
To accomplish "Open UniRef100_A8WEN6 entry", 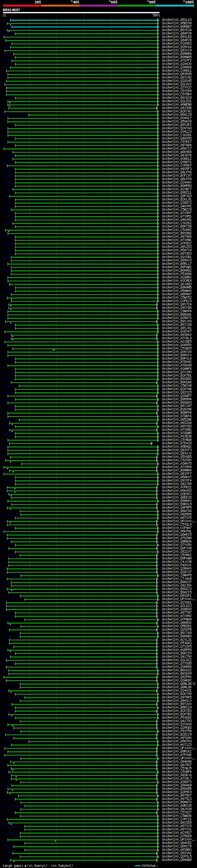I will (x=177, y=104).
